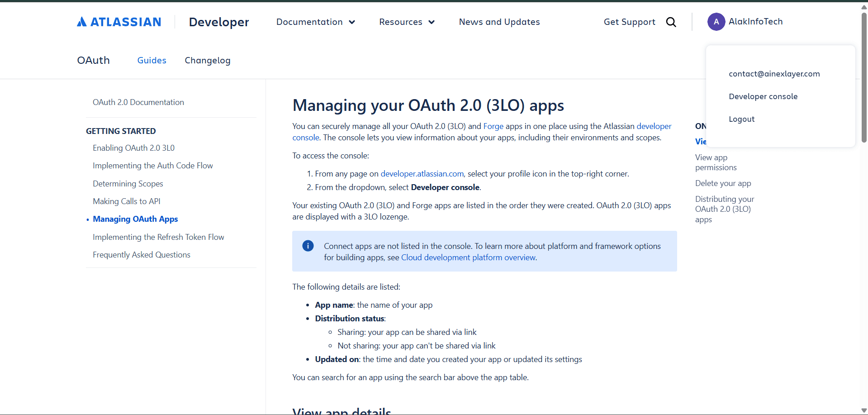Viewport: 868px width, 415px height.
Task: Click the scrollbar up arrow
Action: click(x=863, y=6)
